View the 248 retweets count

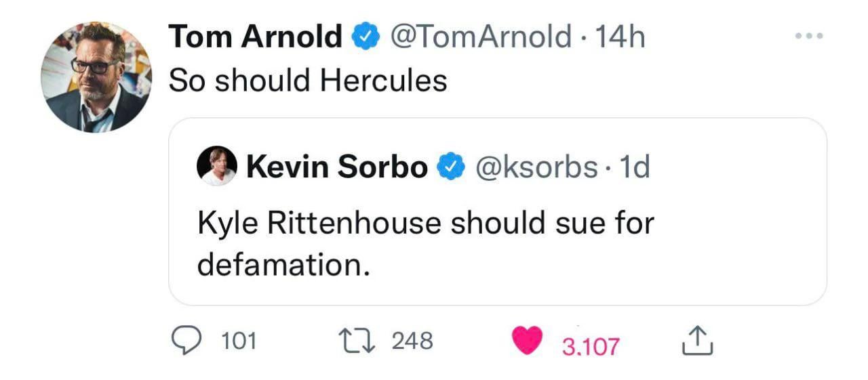click(x=412, y=341)
